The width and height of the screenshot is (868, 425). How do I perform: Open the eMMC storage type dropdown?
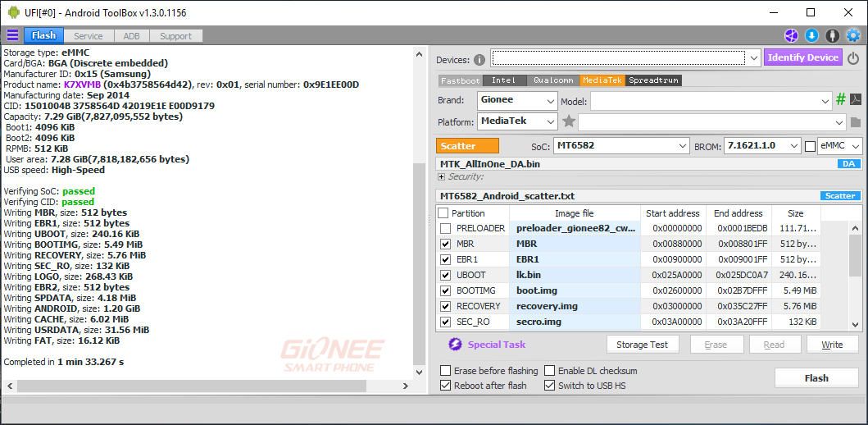pyautogui.click(x=840, y=146)
